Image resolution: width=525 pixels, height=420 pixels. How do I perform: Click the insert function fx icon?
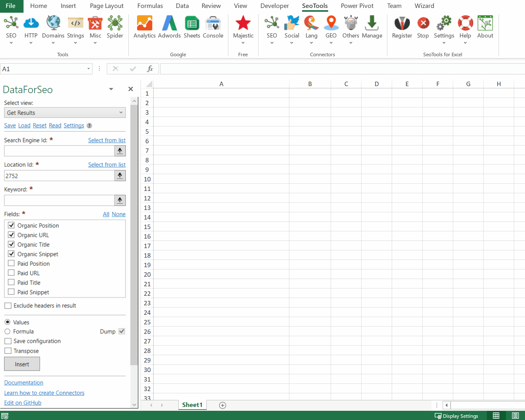pos(150,69)
